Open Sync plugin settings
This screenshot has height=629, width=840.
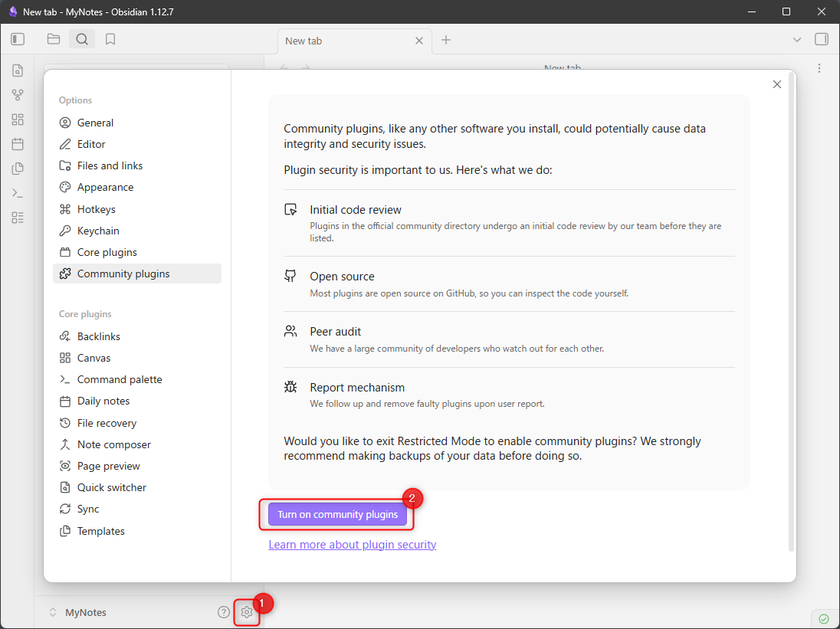click(137, 509)
